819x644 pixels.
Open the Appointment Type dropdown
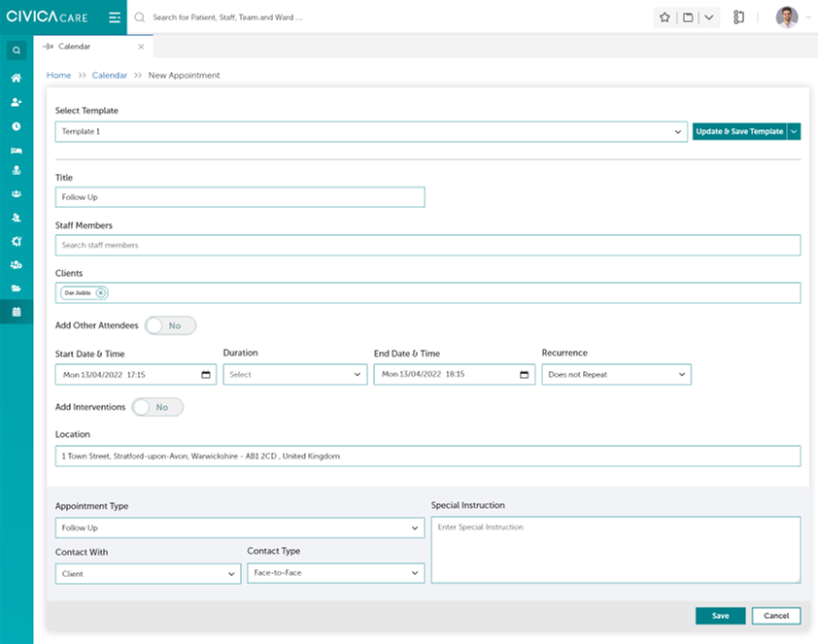tap(240, 528)
